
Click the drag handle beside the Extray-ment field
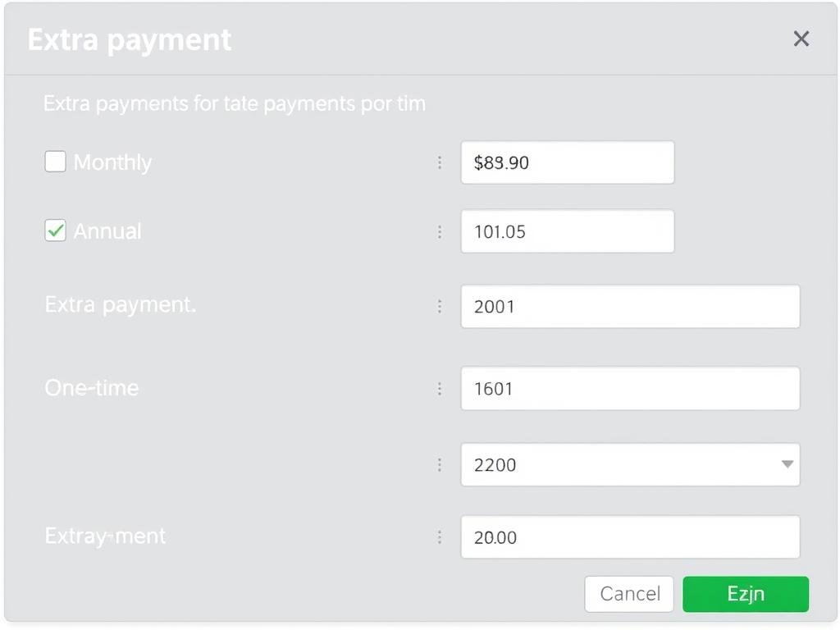click(x=441, y=537)
